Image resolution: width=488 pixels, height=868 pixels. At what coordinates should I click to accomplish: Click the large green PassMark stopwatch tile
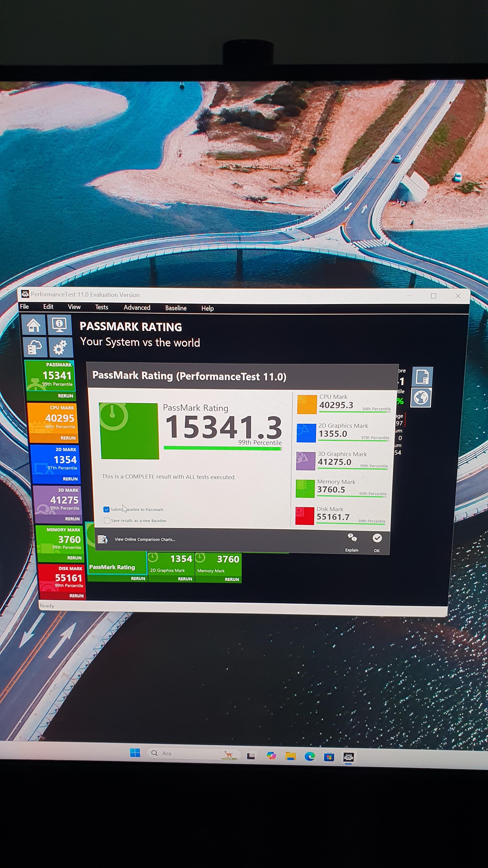coord(129,431)
